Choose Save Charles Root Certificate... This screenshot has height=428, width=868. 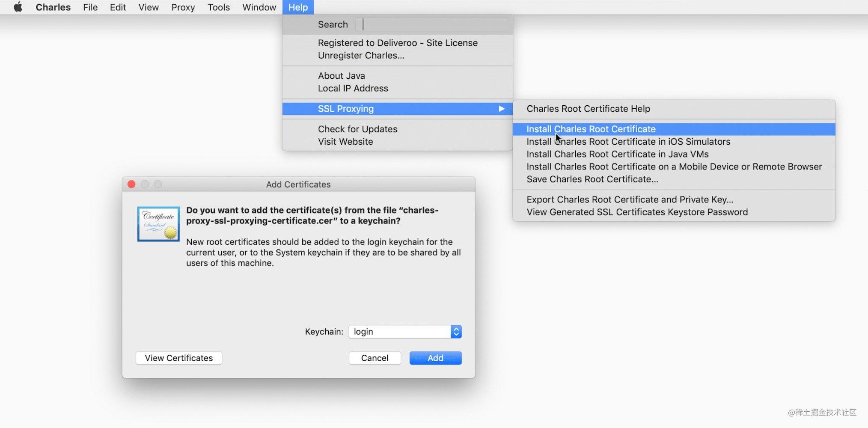point(674,179)
